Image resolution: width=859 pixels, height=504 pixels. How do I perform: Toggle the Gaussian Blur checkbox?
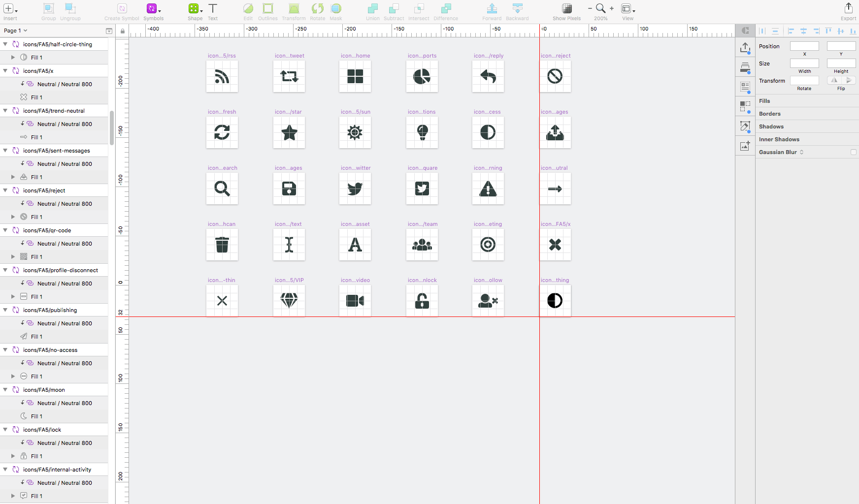click(854, 152)
